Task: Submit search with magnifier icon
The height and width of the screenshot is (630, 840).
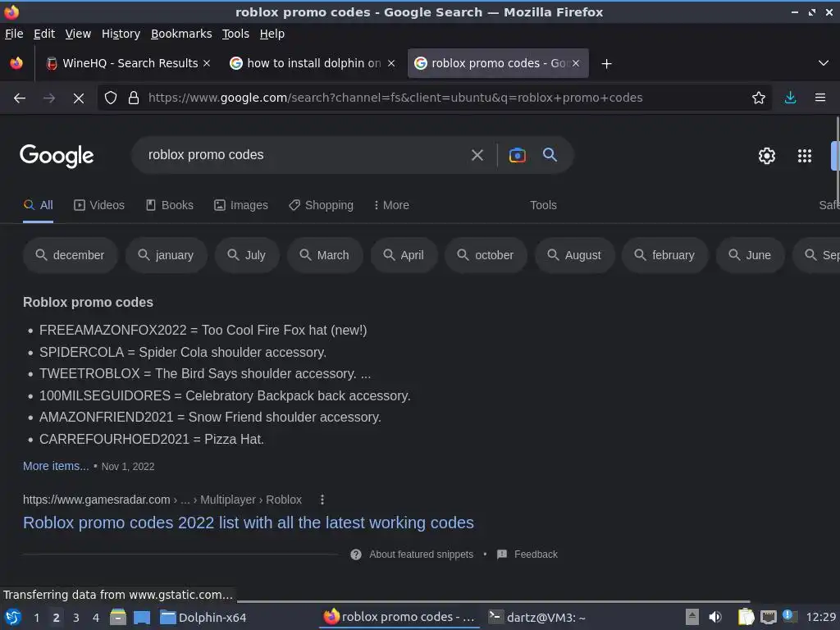Action: pyautogui.click(x=550, y=155)
